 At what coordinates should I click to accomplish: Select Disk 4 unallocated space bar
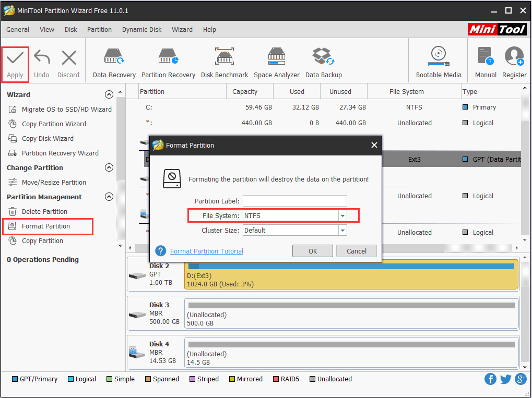pos(351,353)
